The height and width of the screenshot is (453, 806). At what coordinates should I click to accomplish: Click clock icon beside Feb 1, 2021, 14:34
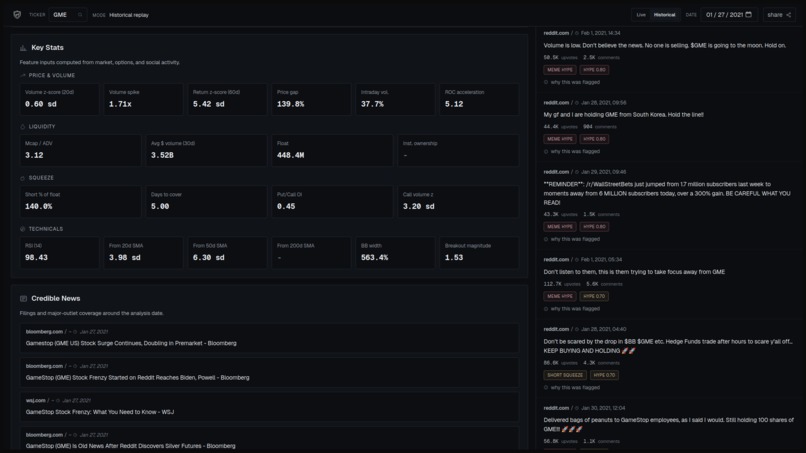tap(577, 33)
